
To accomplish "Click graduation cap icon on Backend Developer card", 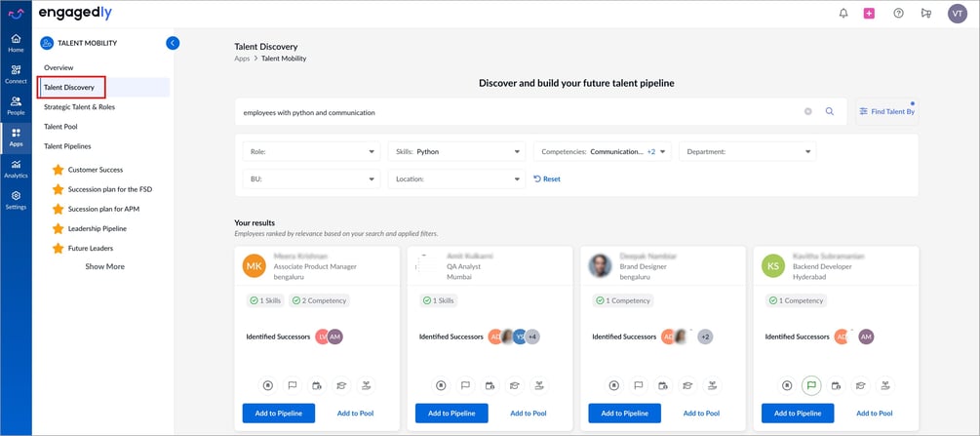I will pyautogui.click(x=860, y=385).
